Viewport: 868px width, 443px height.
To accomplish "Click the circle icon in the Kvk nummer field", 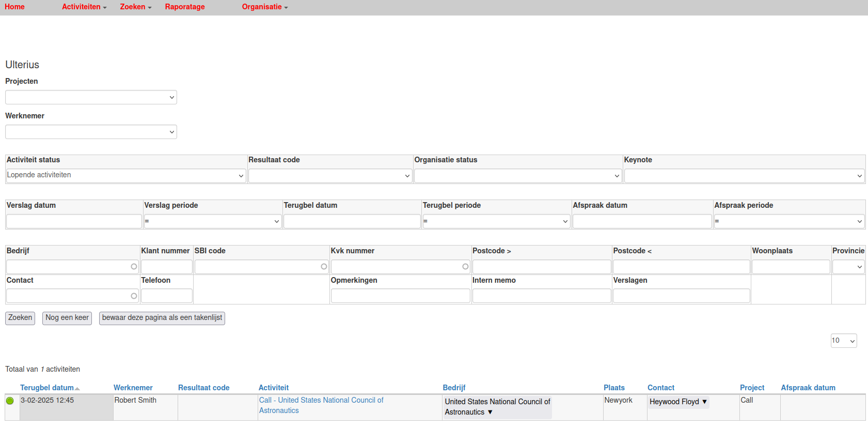I will coord(465,267).
